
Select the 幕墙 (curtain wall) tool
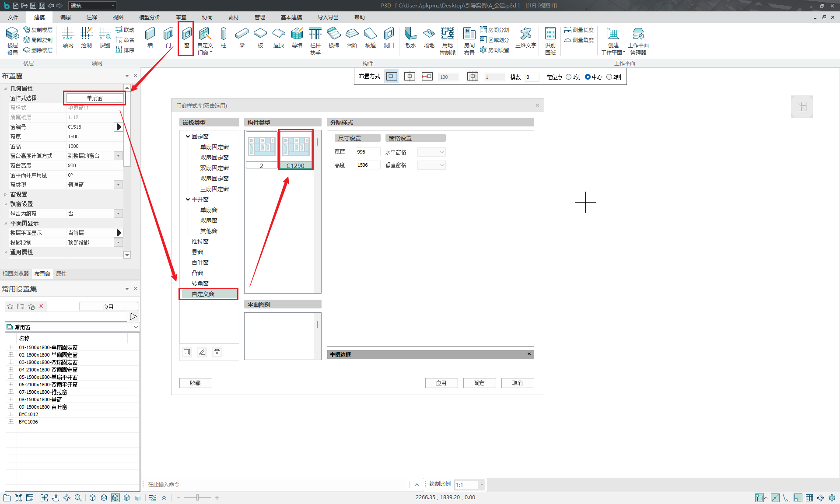297,38
